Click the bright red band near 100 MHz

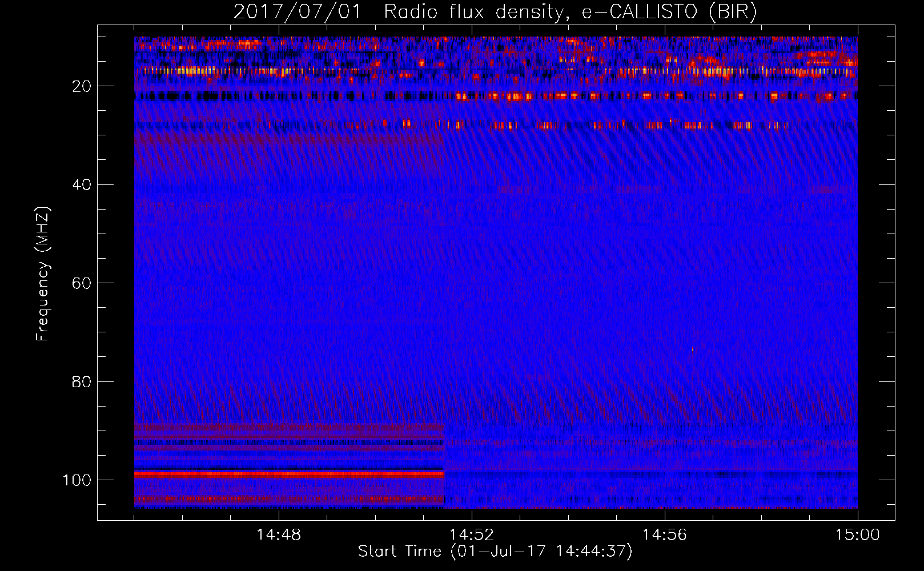pos(289,475)
